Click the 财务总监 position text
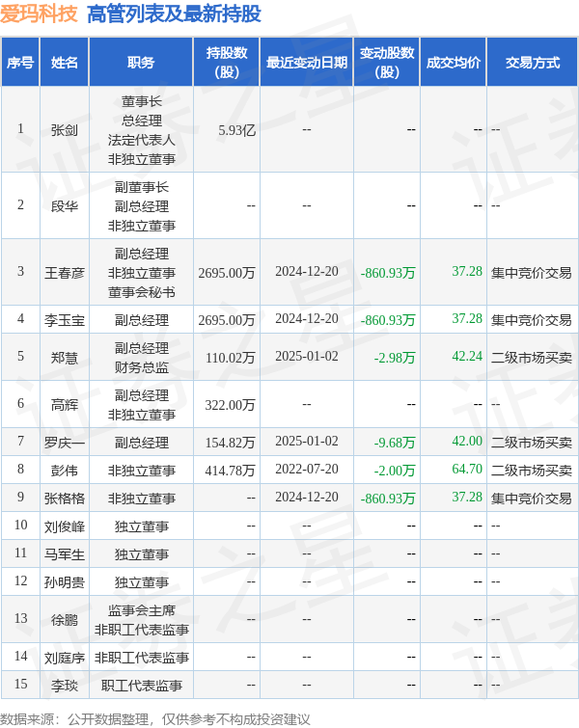The image size is (579, 728). 141,367
